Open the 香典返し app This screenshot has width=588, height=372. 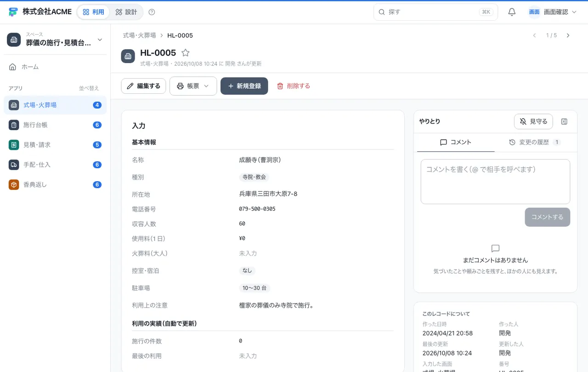click(x=55, y=185)
